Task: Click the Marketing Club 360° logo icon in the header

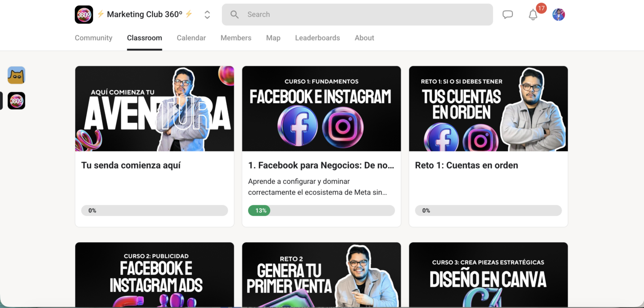Action: pos(84,14)
